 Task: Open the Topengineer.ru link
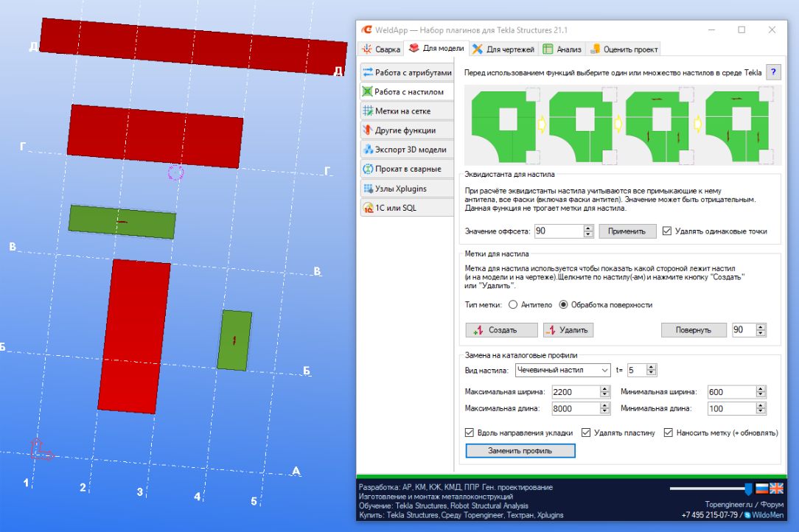click(x=729, y=505)
